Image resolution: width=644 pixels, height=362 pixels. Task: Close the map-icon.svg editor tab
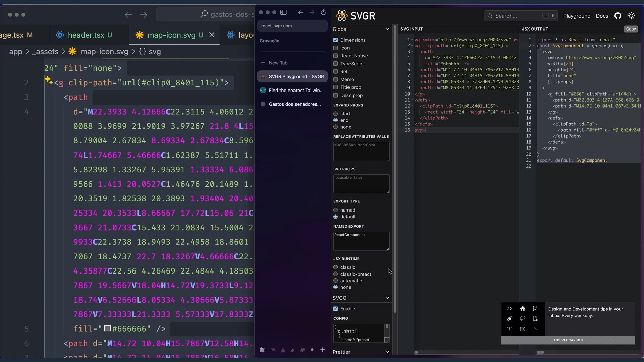pos(212,35)
